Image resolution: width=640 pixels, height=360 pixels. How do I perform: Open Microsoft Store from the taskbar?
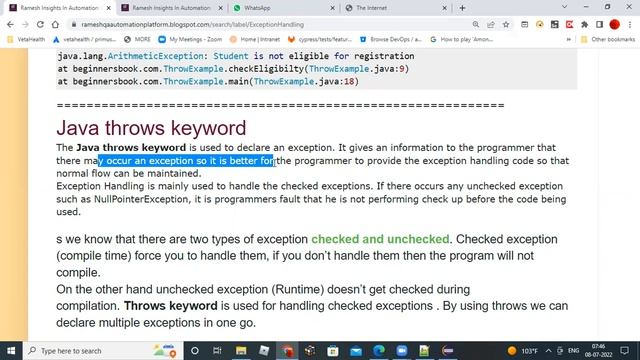point(333,351)
